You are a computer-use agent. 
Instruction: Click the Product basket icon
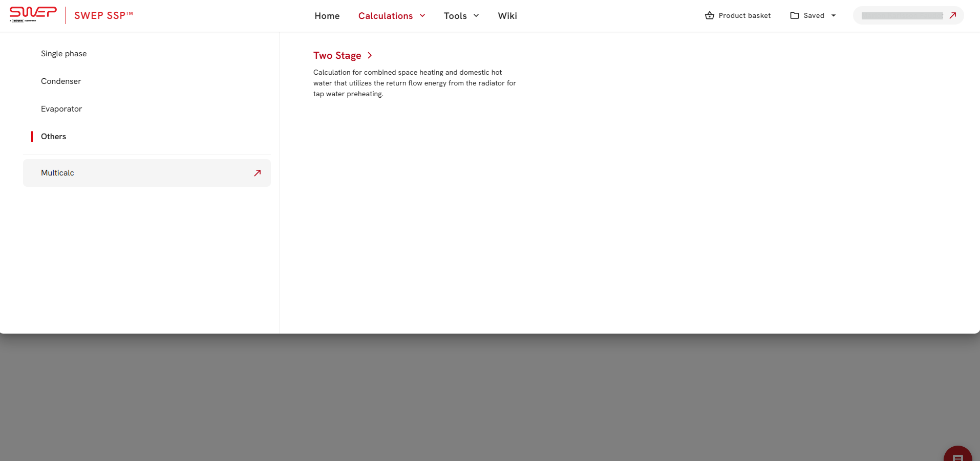tap(709, 16)
